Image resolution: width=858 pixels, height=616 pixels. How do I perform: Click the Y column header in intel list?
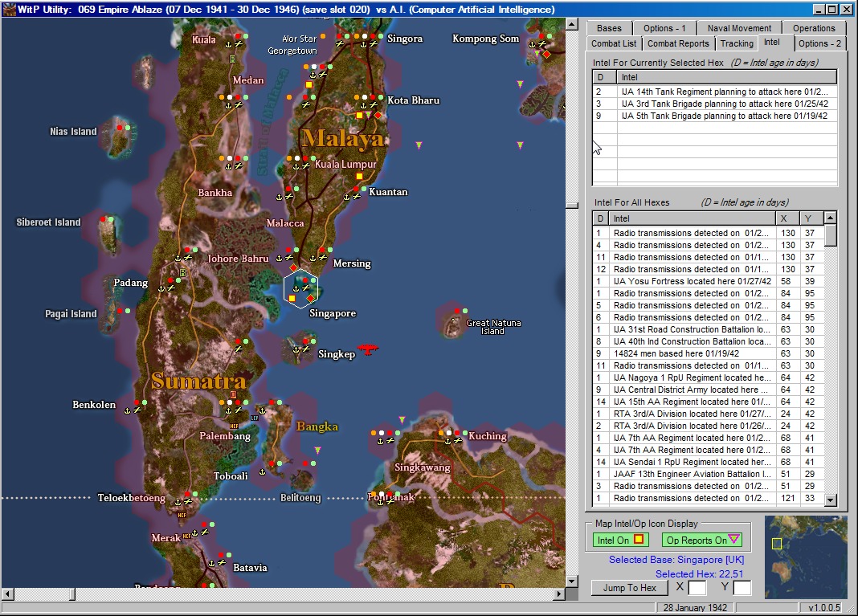811,218
